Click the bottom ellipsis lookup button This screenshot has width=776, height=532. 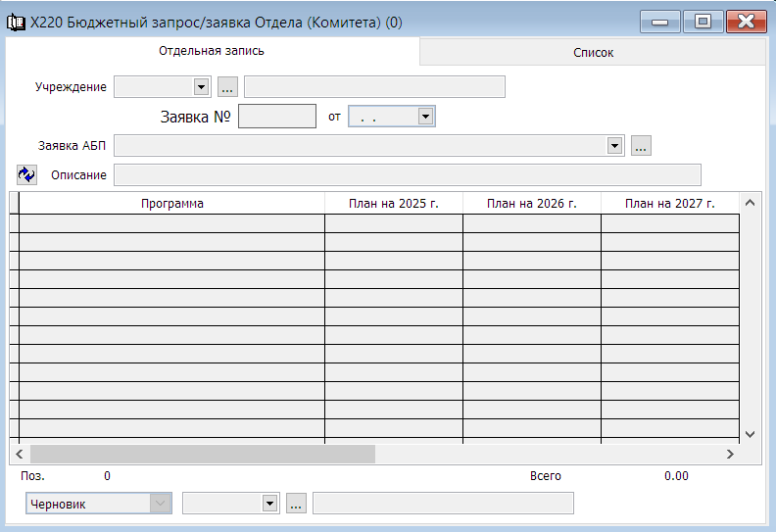[x=297, y=503]
